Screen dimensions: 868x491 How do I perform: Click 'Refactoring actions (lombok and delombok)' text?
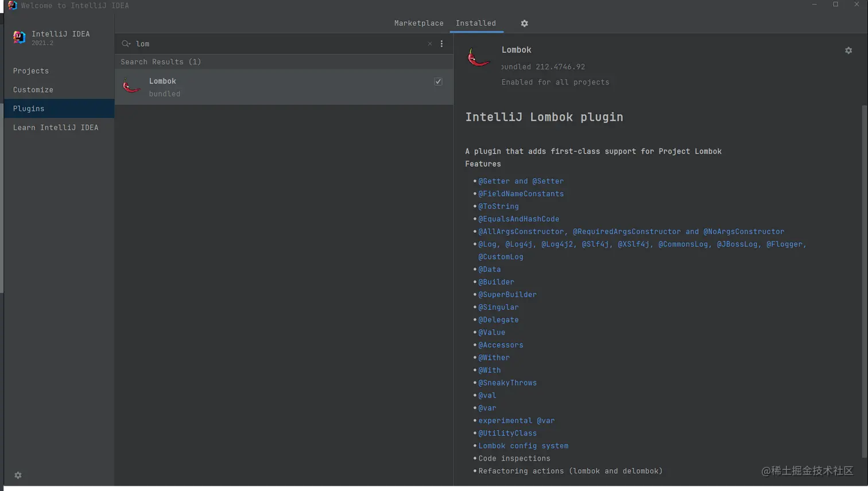coord(570,471)
